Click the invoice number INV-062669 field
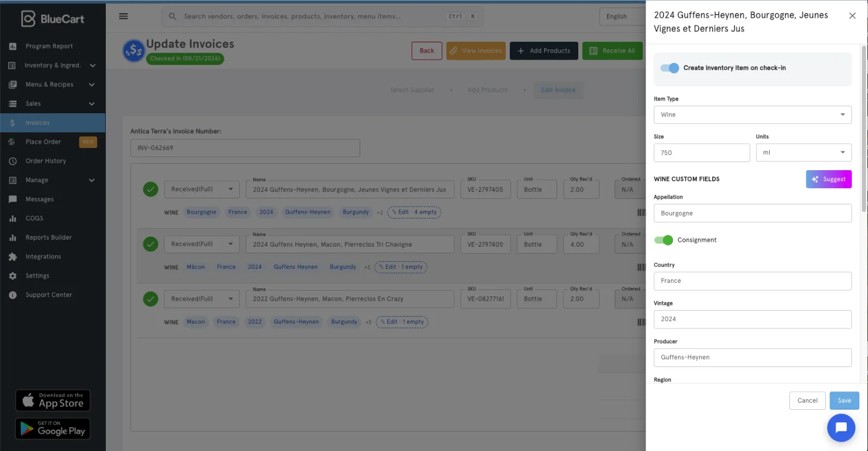The width and height of the screenshot is (868, 451). point(245,148)
